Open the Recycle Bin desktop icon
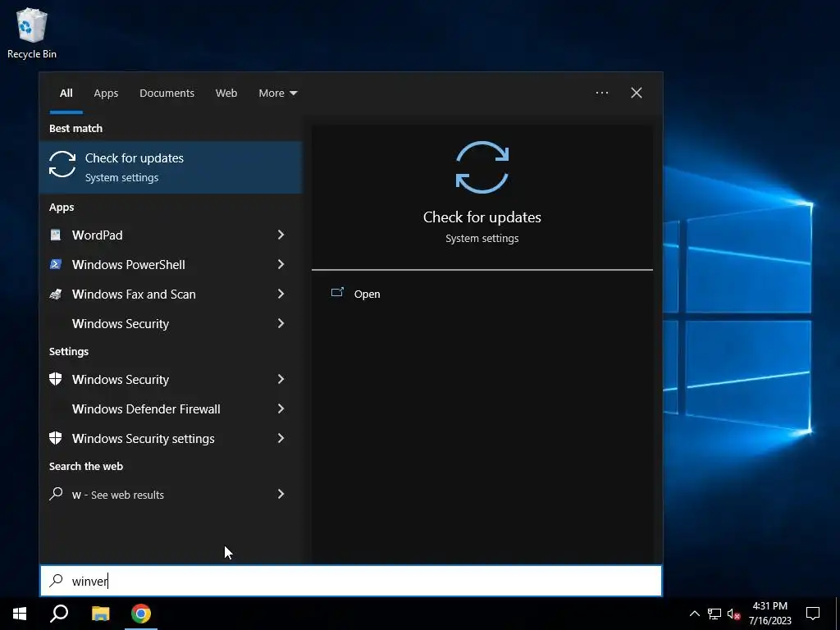840x630 pixels. click(x=32, y=33)
